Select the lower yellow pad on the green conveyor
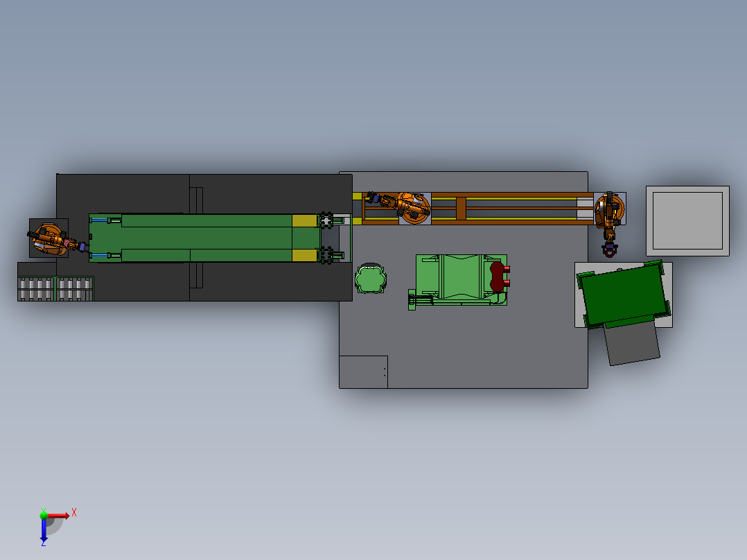Image resolution: width=747 pixels, height=560 pixels. click(x=304, y=255)
